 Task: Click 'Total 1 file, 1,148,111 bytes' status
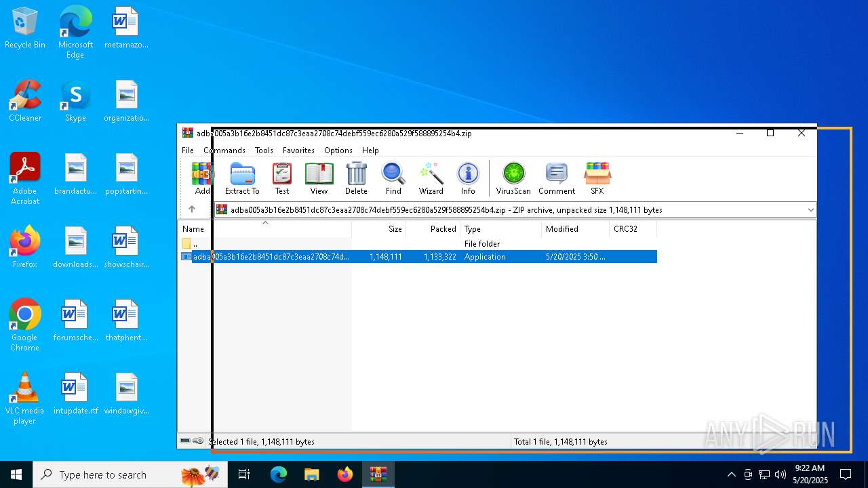pos(561,442)
